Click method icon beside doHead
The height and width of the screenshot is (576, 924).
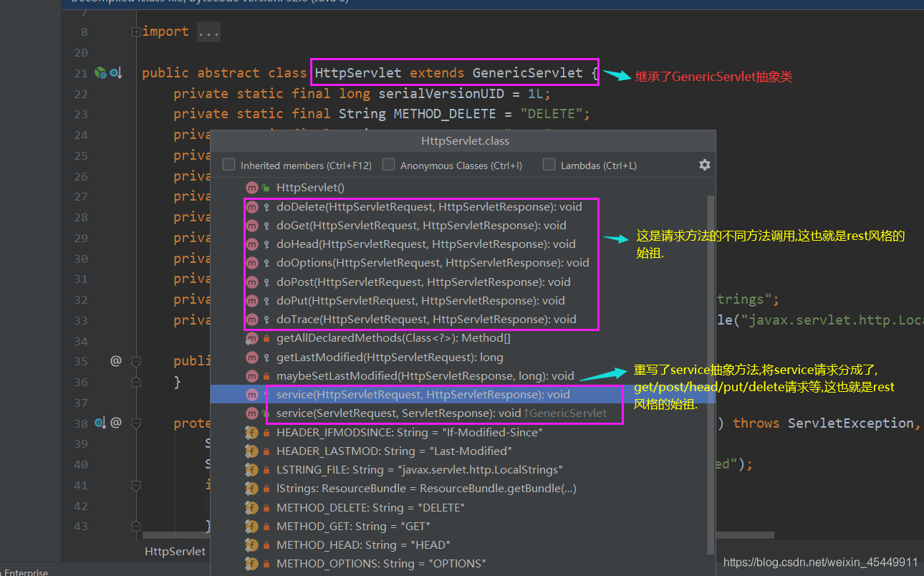251,244
